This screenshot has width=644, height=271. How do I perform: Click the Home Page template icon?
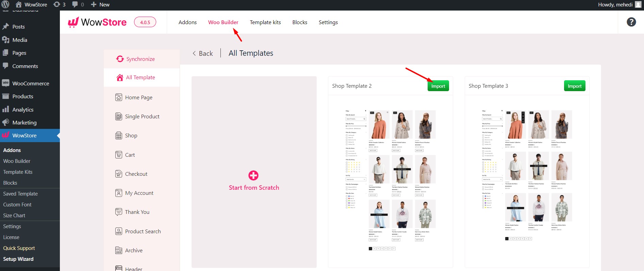tap(118, 97)
